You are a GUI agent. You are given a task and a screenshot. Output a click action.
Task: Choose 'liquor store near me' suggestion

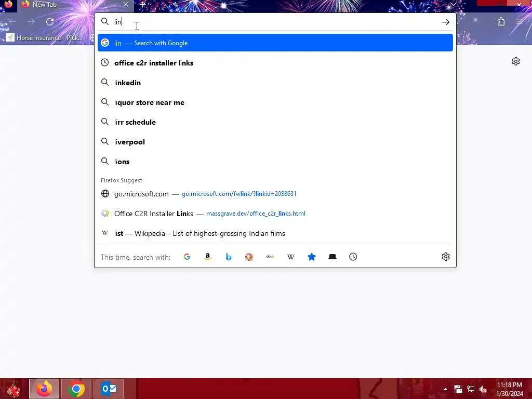click(x=275, y=102)
